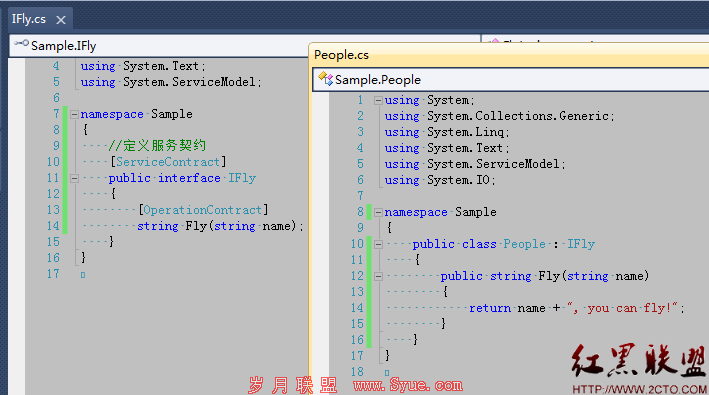Select the People.cs tab title

(x=341, y=55)
